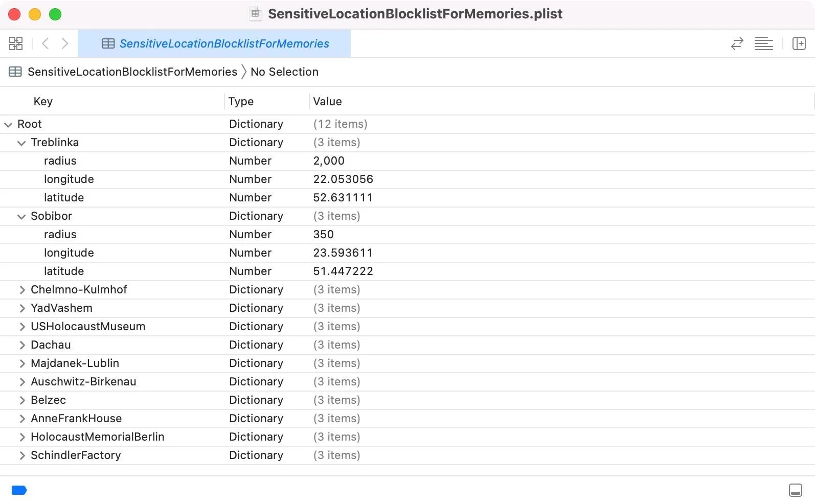Go back with the left arrow
This screenshot has height=504, width=815.
45,43
